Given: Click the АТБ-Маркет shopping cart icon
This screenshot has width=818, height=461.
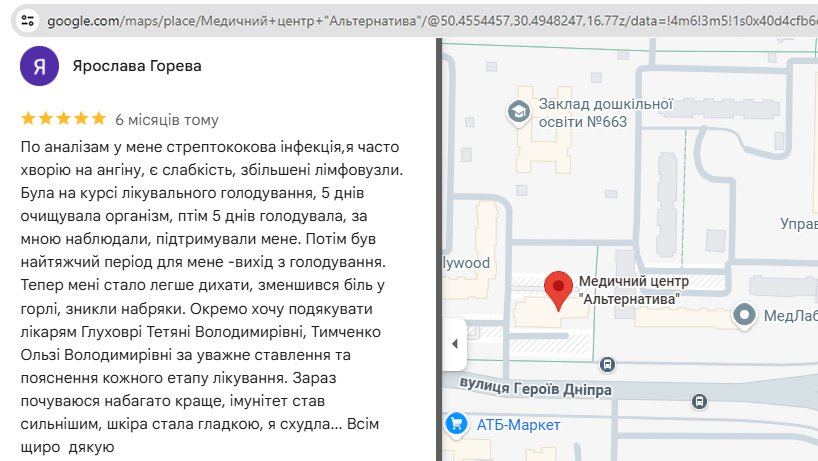Looking at the screenshot, I should 456,424.
